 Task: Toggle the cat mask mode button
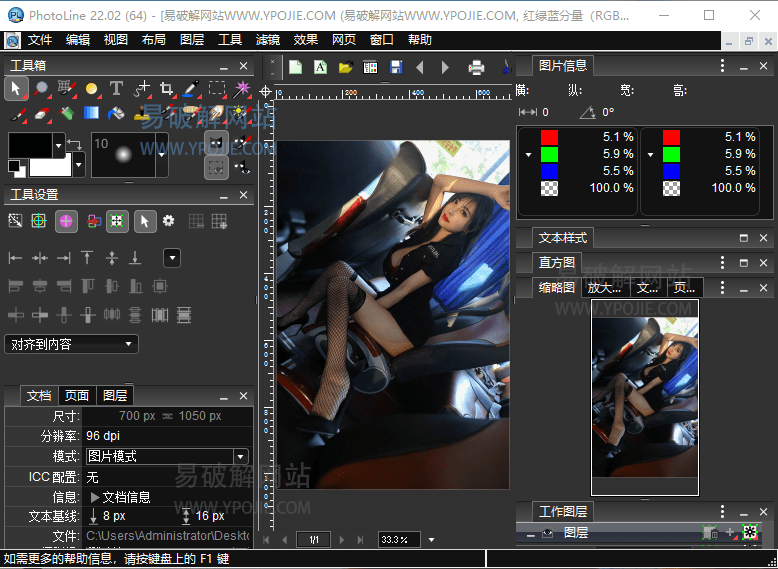coord(217,143)
